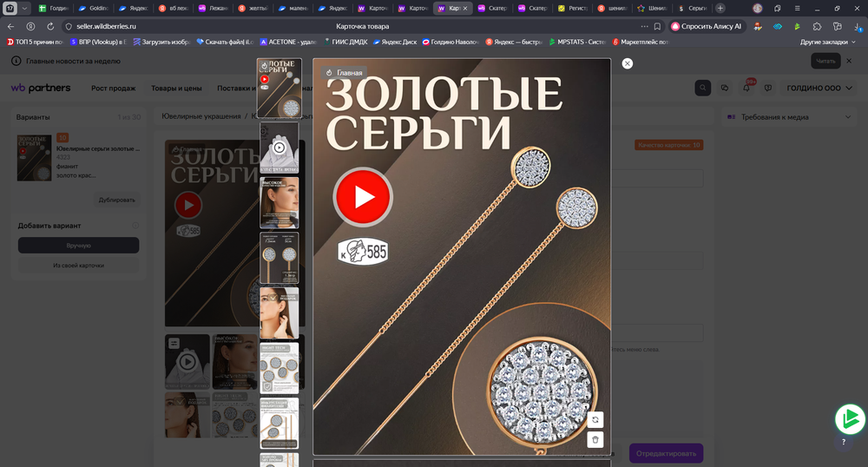This screenshot has height=467, width=868.
Task: Switch to the вб лек tab
Action: 174,9
